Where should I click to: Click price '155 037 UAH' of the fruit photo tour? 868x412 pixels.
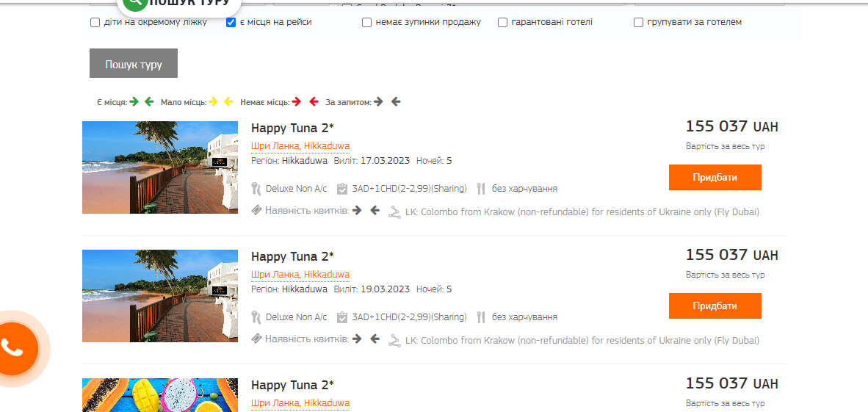pyautogui.click(x=732, y=384)
